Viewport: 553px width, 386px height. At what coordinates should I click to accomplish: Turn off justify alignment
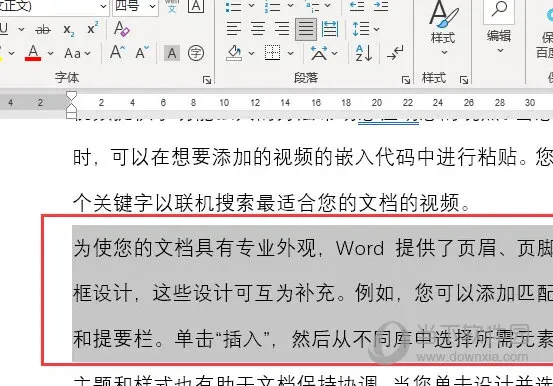[x=306, y=29]
